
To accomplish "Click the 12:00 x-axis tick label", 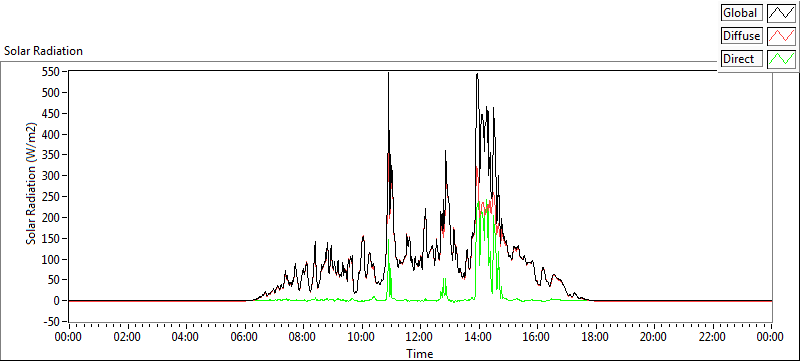I will coord(420,337).
